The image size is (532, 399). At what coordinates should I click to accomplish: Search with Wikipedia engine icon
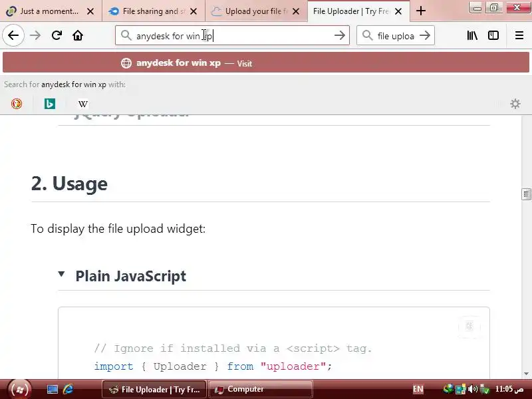[x=83, y=104]
